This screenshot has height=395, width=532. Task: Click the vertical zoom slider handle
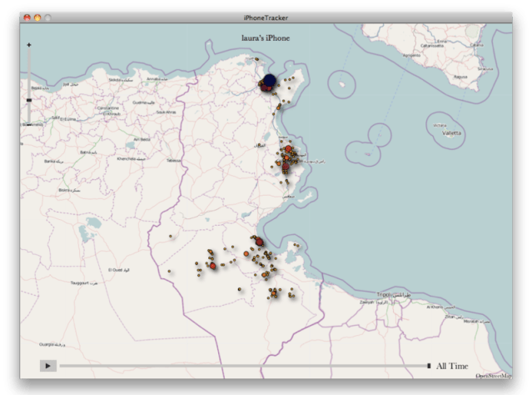pos(29,100)
